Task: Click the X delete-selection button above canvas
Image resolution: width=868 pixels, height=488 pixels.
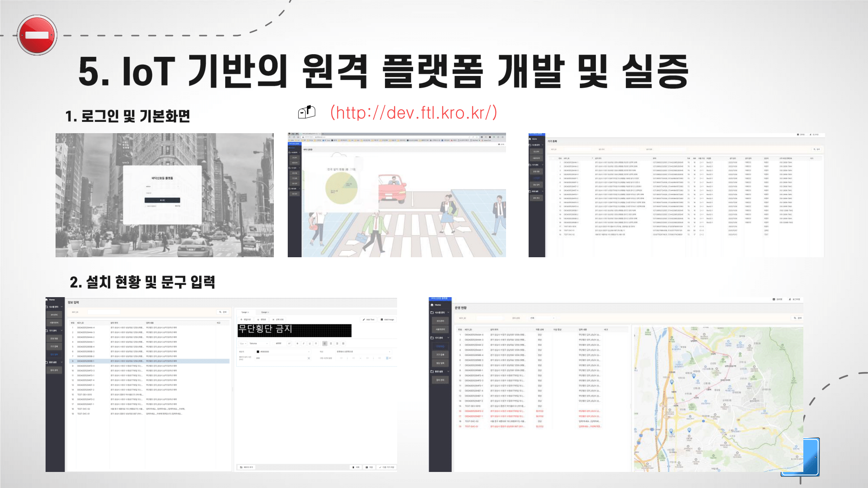Action: (x=278, y=319)
